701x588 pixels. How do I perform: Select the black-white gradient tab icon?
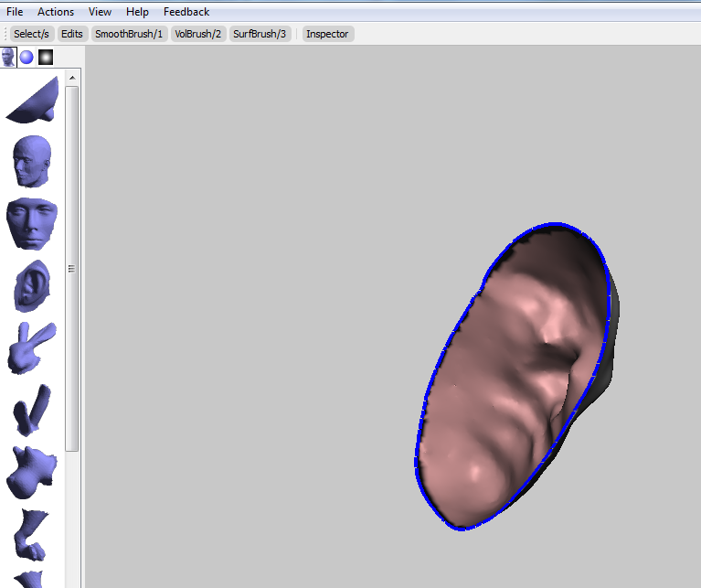(x=46, y=58)
